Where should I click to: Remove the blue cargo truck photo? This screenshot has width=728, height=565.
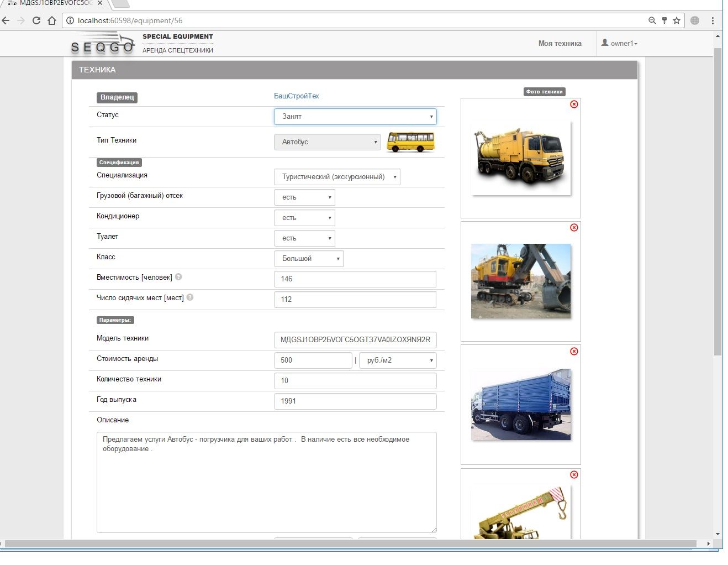pos(574,351)
